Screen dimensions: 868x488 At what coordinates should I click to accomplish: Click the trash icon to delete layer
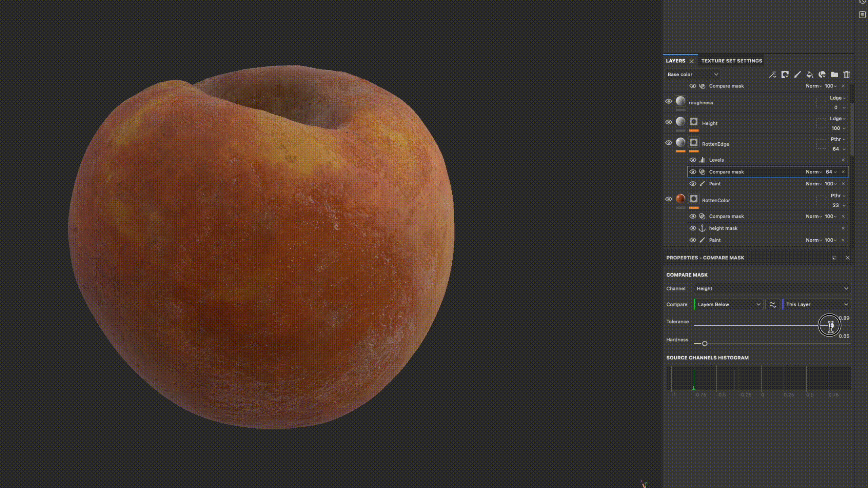pyautogui.click(x=847, y=75)
